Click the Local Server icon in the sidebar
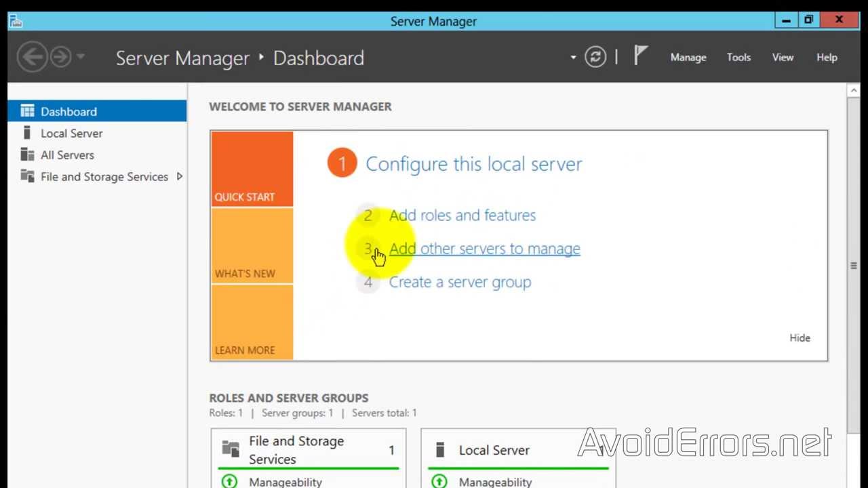The height and width of the screenshot is (488, 868). point(26,133)
